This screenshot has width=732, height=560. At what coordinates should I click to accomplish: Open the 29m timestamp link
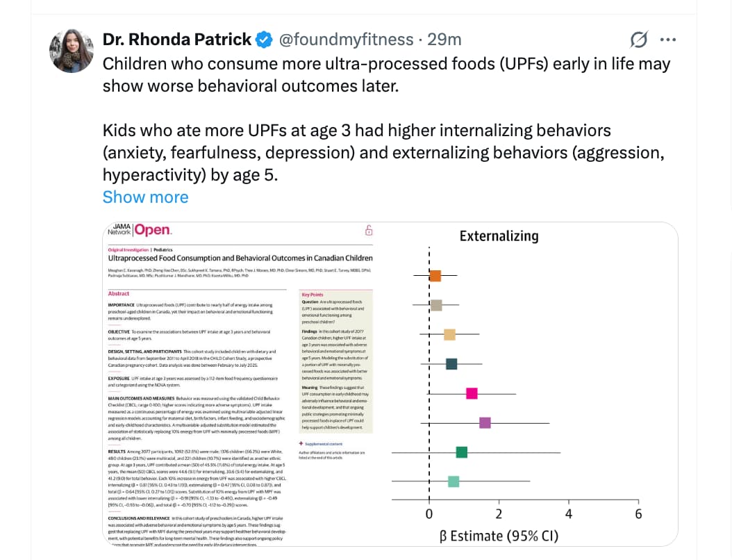(x=444, y=40)
